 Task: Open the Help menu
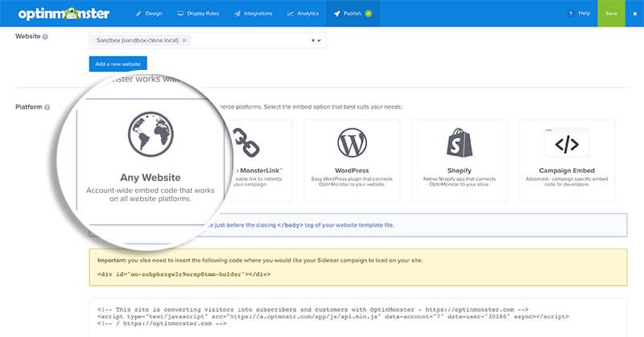(579, 14)
